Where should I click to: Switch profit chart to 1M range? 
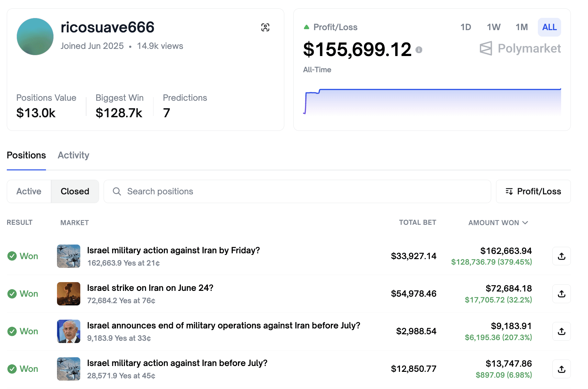(x=521, y=27)
